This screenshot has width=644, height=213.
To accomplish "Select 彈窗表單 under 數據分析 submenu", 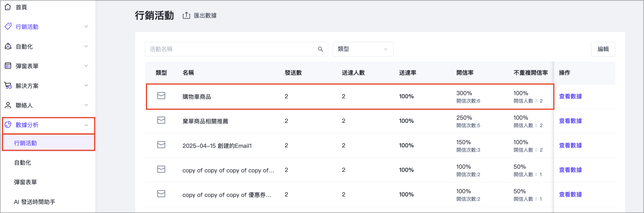I will 25,182.
